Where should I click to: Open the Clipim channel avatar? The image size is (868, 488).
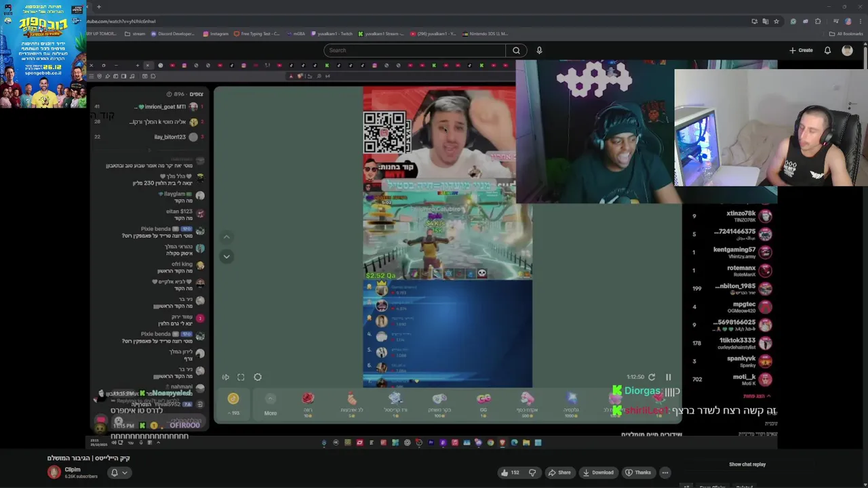(54, 472)
